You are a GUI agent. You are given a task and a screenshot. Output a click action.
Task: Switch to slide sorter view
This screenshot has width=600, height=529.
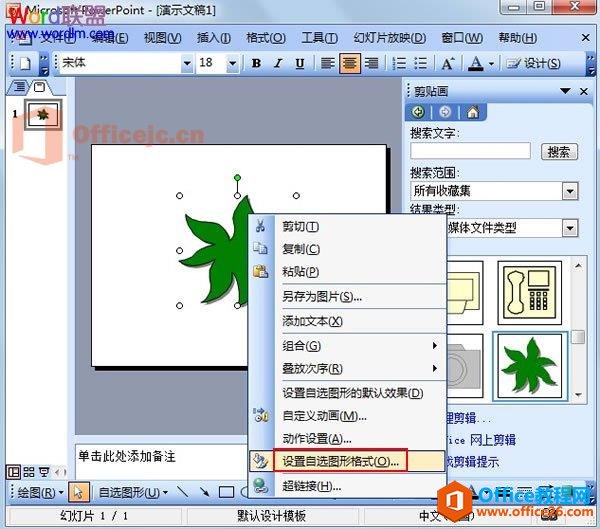pos(29,472)
